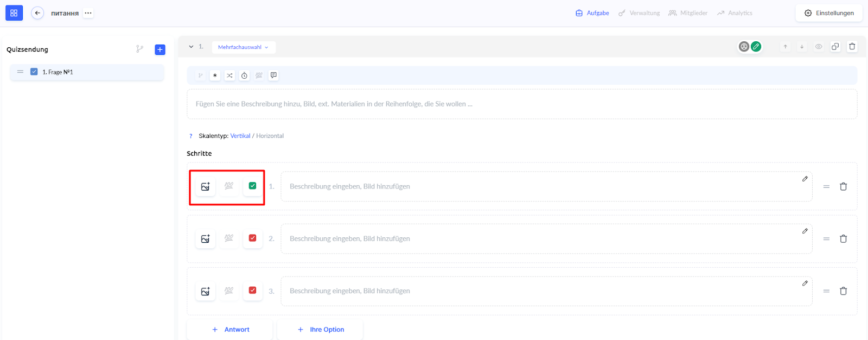The image size is (868, 340).
Task: Collapse question 1 using chevron
Action: click(191, 47)
